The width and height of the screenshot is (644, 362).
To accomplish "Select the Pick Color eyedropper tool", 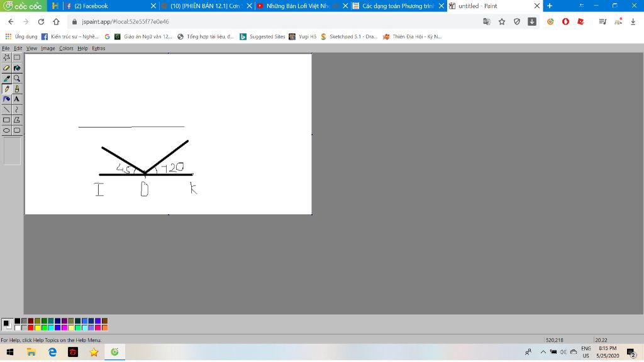I will (6, 79).
